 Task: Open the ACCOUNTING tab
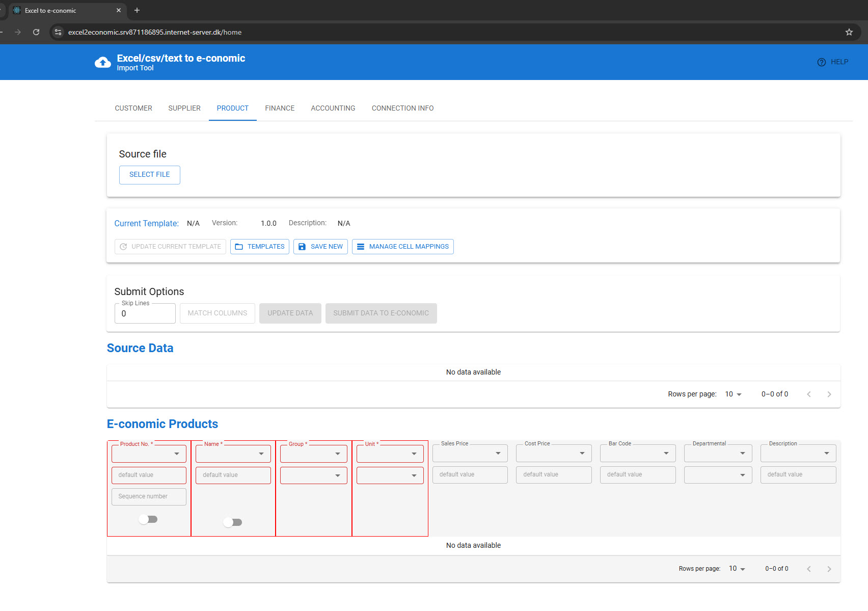[x=333, y=108]
